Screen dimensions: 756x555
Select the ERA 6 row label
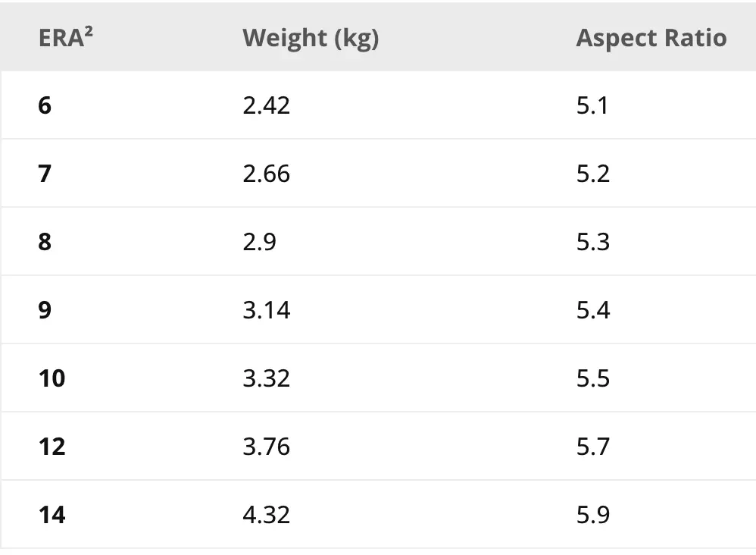click(x=45, y=105)
